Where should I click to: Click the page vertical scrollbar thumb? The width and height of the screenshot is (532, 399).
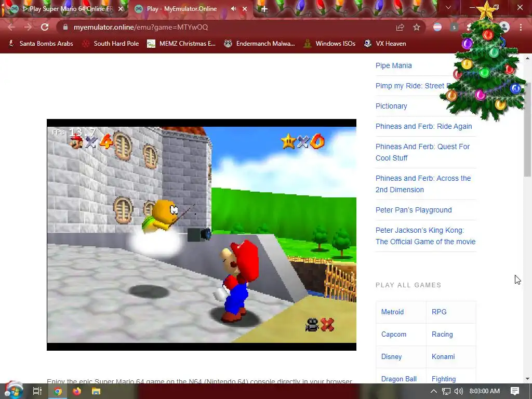point(527,129)
